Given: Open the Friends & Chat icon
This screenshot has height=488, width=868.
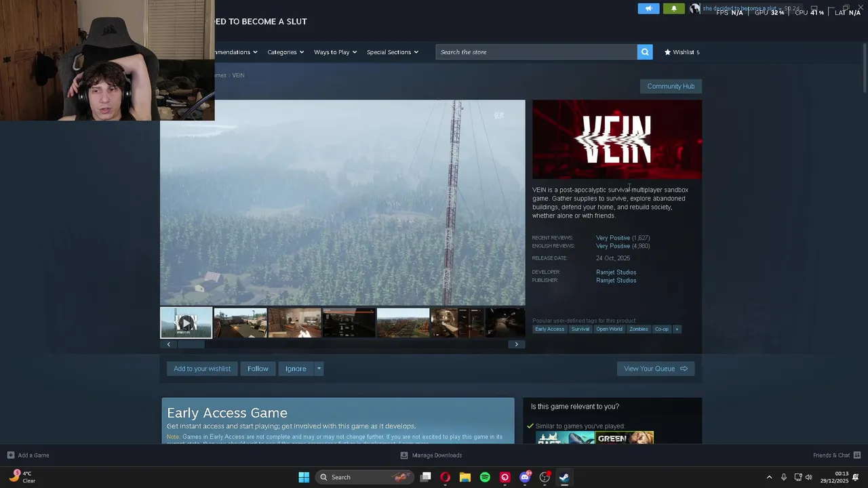Looking at the screenshot, I should click(857, 455).
